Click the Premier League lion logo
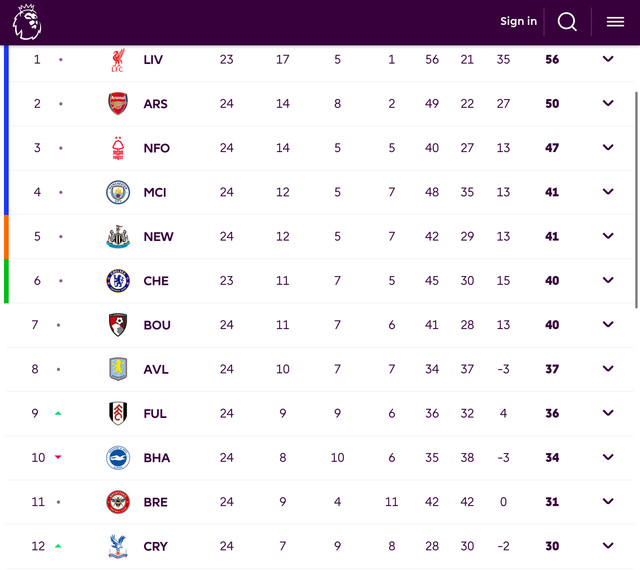 tap(27, 22)
